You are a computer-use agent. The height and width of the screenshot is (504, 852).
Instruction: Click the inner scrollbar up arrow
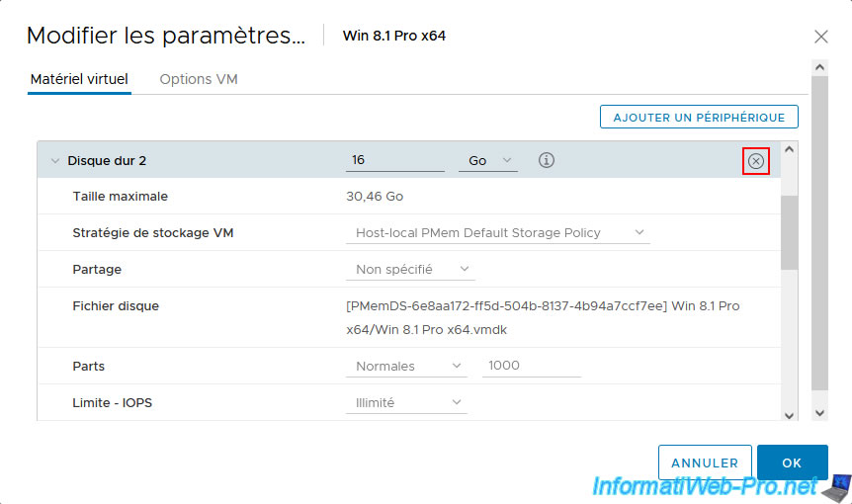point(789,149)
